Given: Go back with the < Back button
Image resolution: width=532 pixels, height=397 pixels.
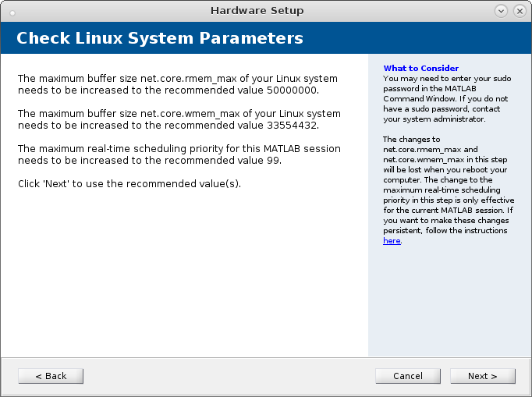Looking at the screenshot, I should (51, 376).
